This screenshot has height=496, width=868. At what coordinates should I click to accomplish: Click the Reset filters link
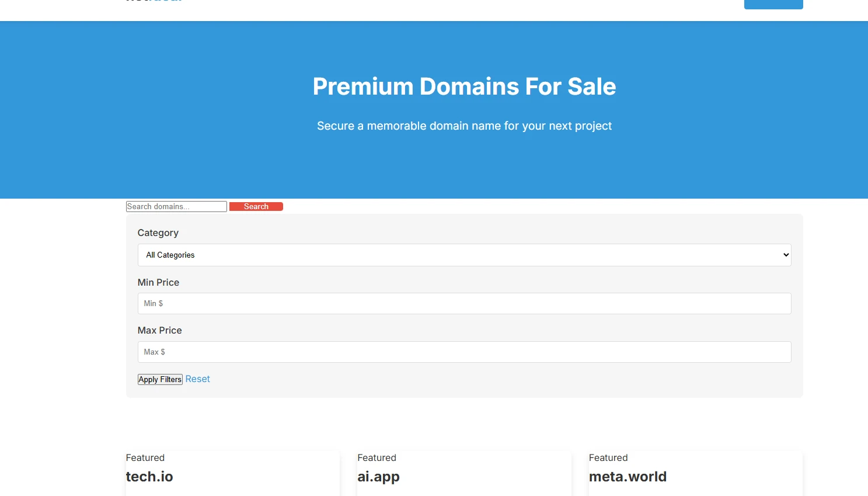tap(197, 379)
